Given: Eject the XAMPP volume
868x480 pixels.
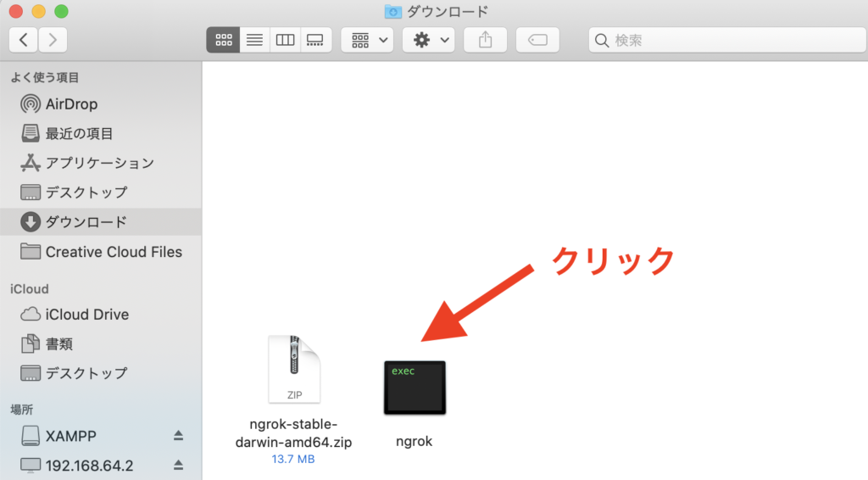Looking at the screenshot, I should tap(178, 436).
